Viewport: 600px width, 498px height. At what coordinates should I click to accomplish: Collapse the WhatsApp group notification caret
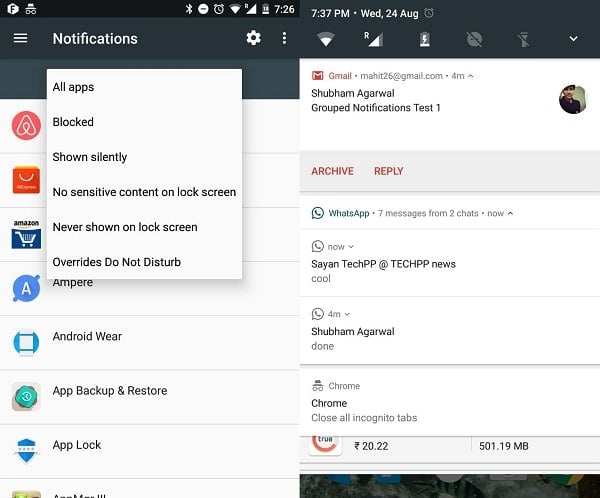[x=510, y=213]
